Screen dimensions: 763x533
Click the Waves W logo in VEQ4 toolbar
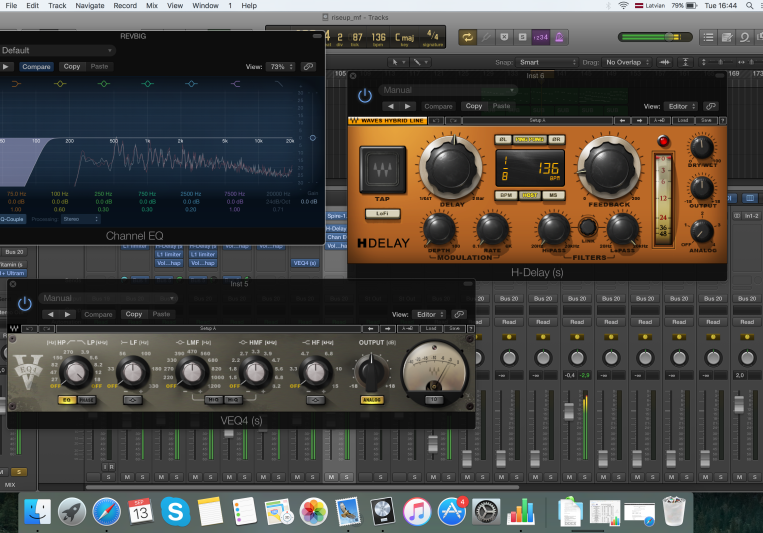click(14, 329)
